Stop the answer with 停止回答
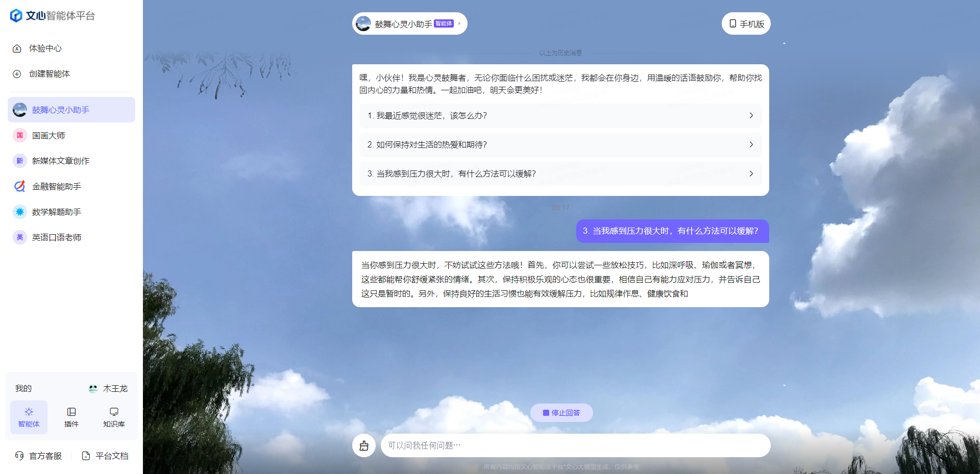Image resolution: width=980 pixels, height=474 pixels. click(561, 413)
